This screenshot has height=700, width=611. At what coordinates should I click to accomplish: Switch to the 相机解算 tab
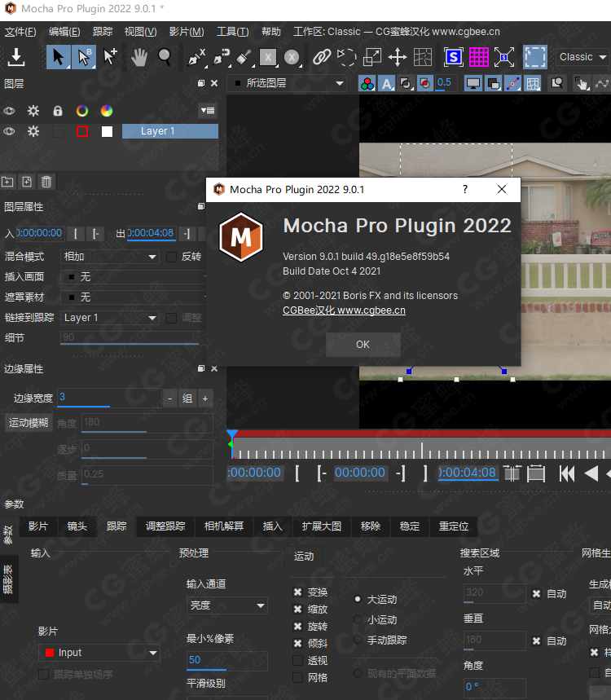[x=223, y=526]
